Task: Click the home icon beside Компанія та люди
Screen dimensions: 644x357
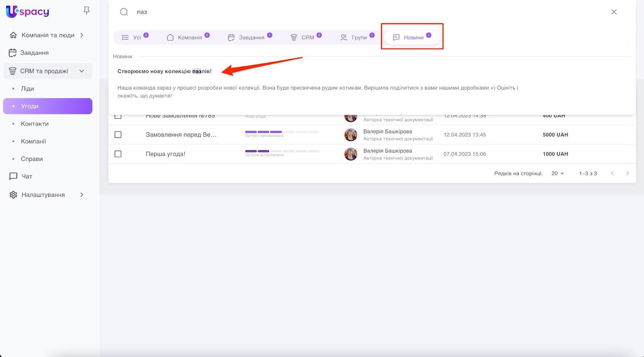Action: [13, 35]
